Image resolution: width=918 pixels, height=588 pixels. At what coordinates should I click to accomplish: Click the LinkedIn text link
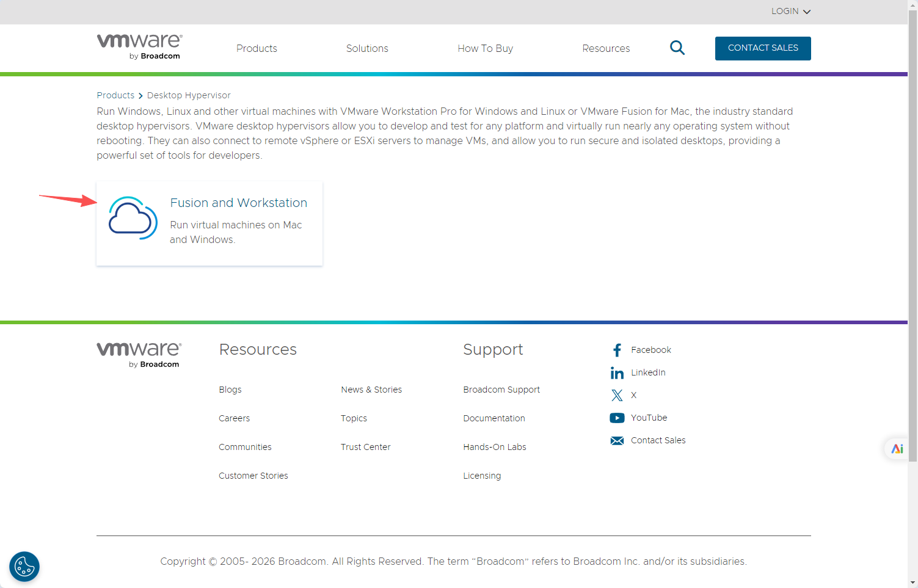[648, 372]
